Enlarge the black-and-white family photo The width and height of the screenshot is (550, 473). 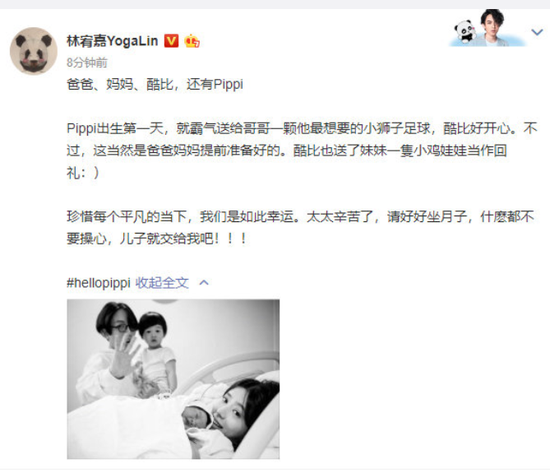pyautogui.click(x=173, y=379)
